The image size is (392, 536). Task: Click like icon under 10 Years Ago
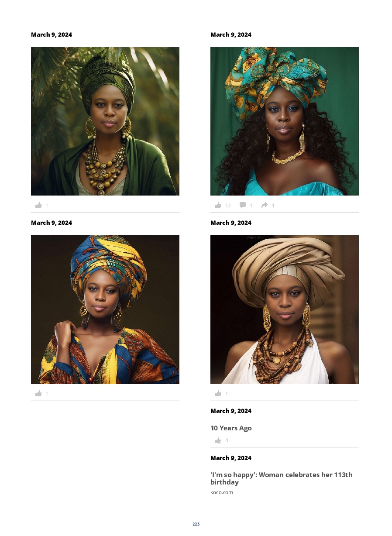pos(218,440)
